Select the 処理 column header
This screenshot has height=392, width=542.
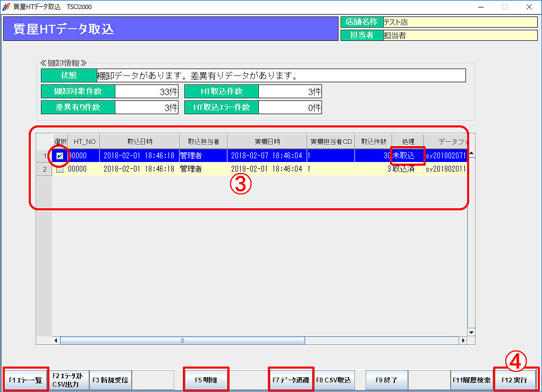408,142
